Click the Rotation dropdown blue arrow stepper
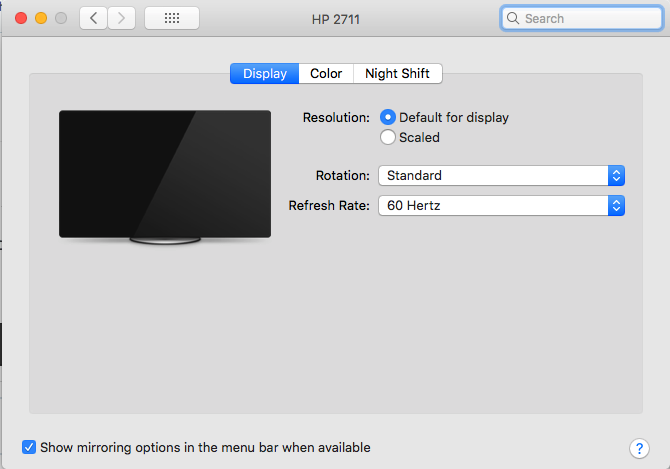670x469 pixels. click(616, 176)
